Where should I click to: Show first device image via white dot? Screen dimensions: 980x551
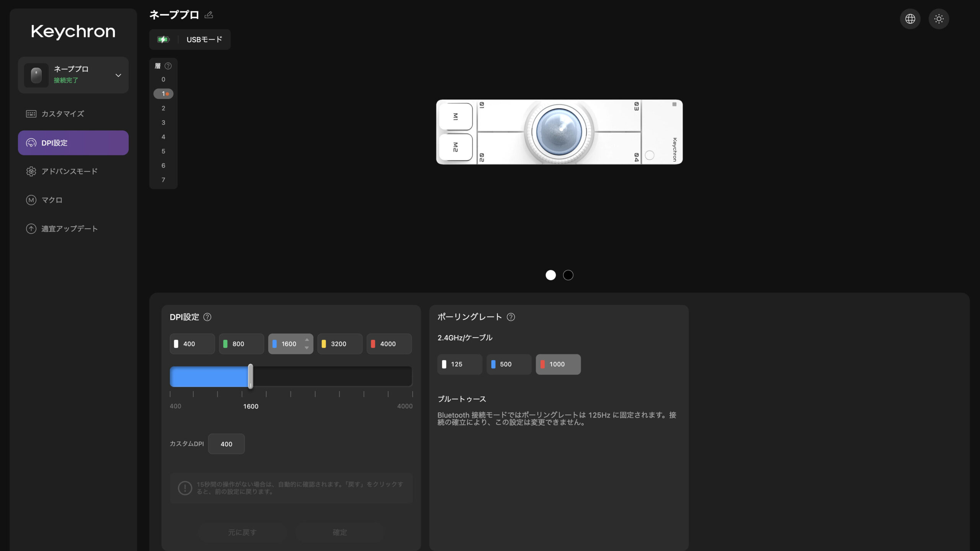[x=550, y=275]
